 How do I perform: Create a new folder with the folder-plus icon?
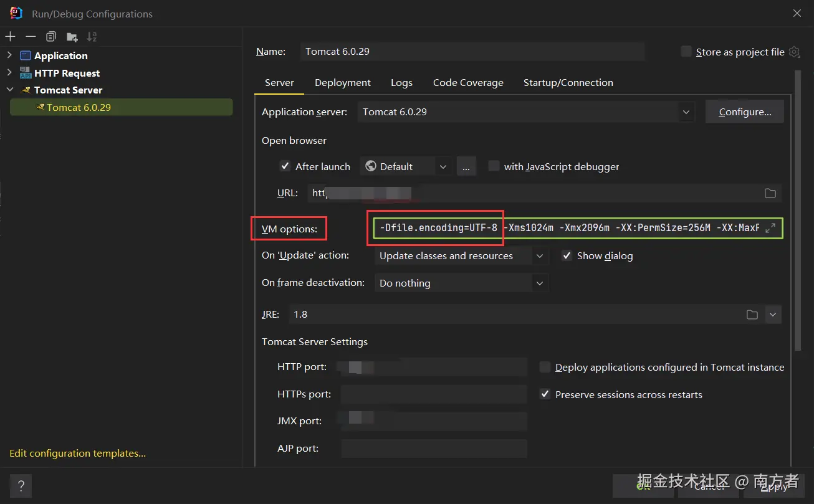pos(72,37)
